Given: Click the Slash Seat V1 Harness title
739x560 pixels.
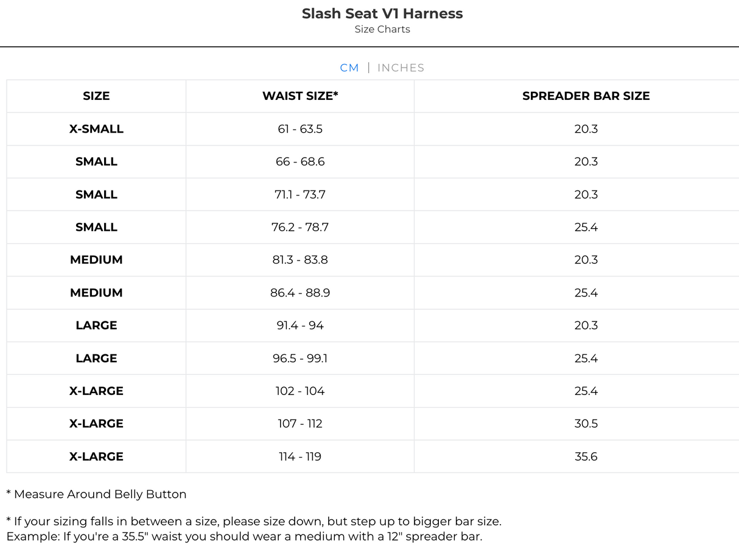Looking at the screenshot, I should [x=382, y=13].
